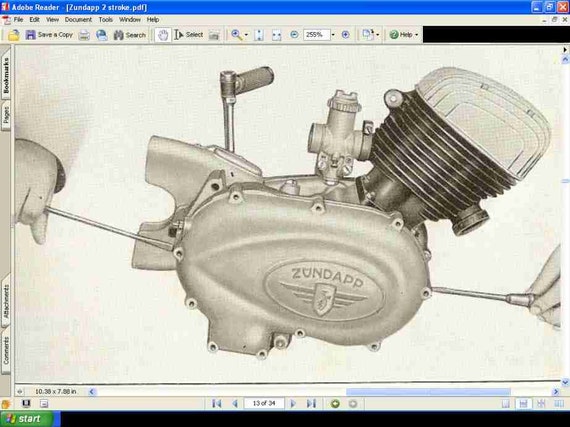The image size is (570, 427).
Task: Select Single Page layout
Action: [506, 403]
